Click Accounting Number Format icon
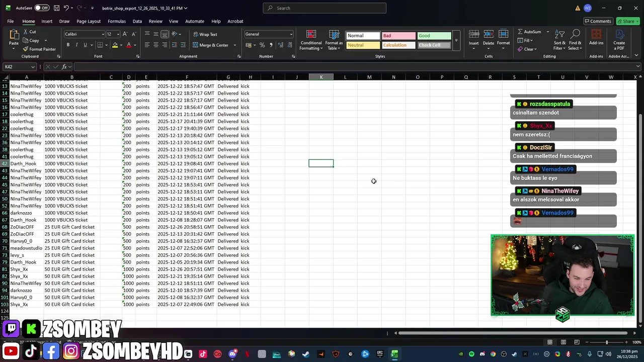 click(x=248, y=45)
